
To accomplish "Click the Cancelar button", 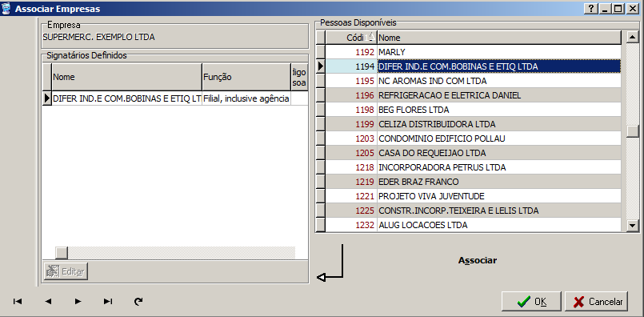I will click(596, 302).
